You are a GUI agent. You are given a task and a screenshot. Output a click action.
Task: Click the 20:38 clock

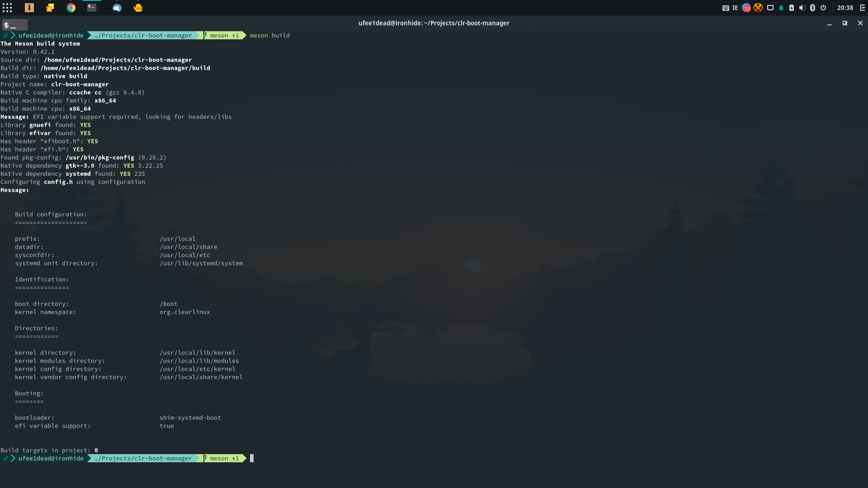pyautogui.click(x=845, y=8)
